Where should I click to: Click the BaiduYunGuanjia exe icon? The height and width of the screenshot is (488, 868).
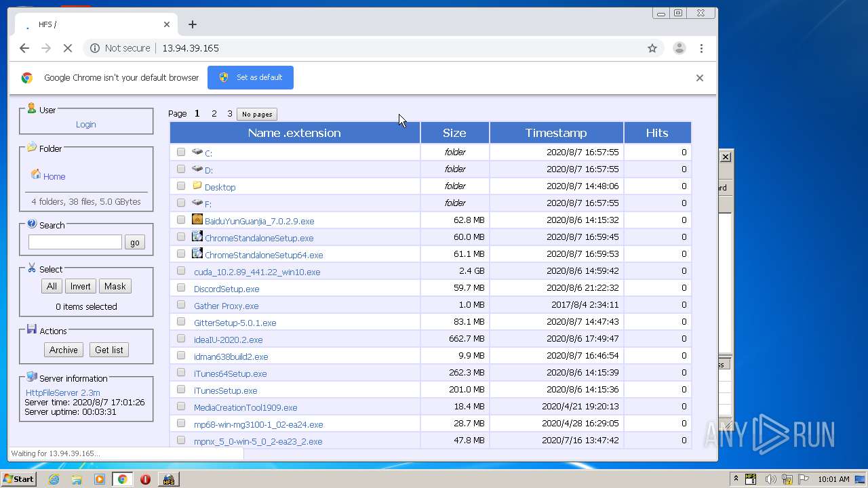point(197,219)
